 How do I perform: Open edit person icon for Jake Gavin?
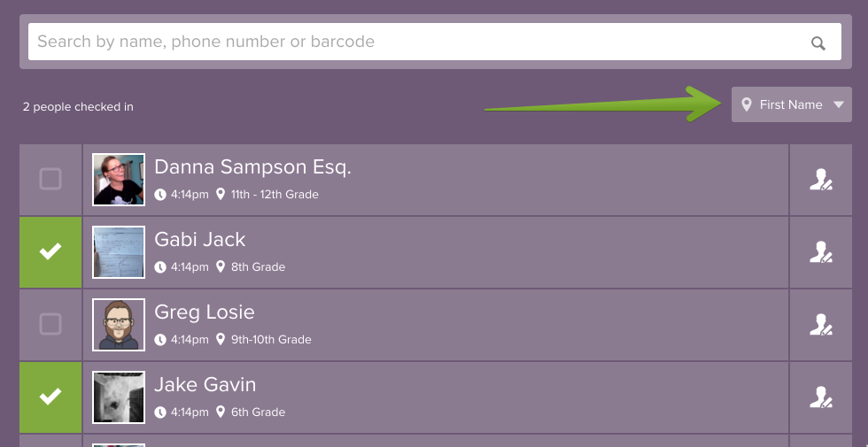(821, 397)
